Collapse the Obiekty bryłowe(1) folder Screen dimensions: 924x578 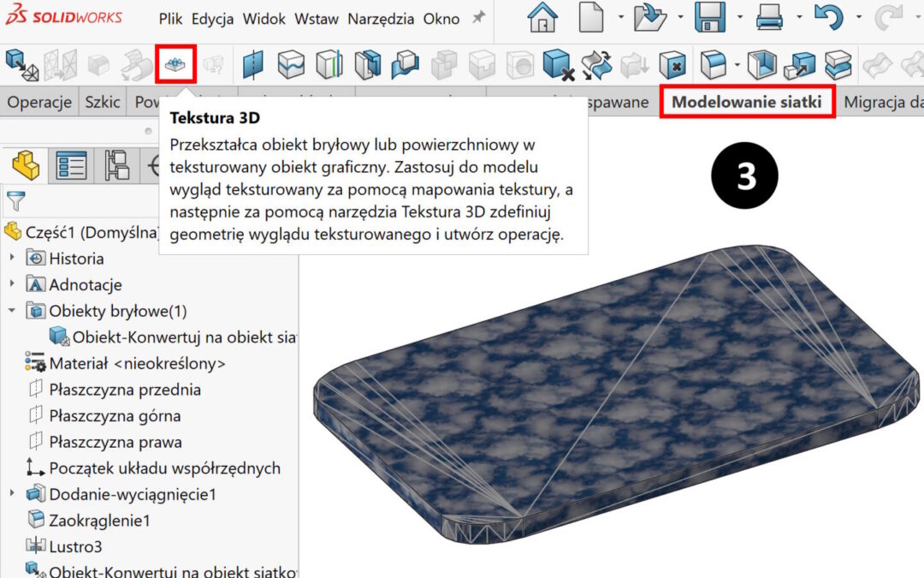tap(12, 311)
